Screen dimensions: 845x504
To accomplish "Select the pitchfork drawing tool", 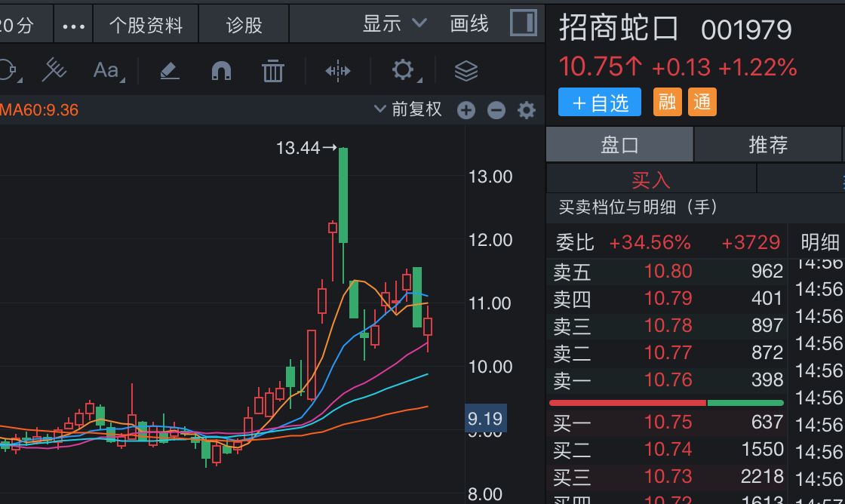I will [x=54, y=70].
